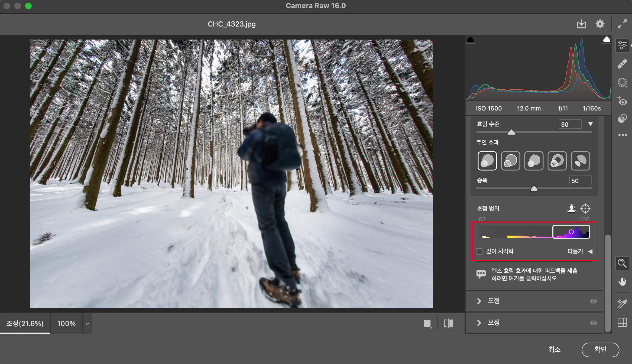Enable the 깊이 시각화 checkbox
The image size is (632, 364).
click(479, 251)
